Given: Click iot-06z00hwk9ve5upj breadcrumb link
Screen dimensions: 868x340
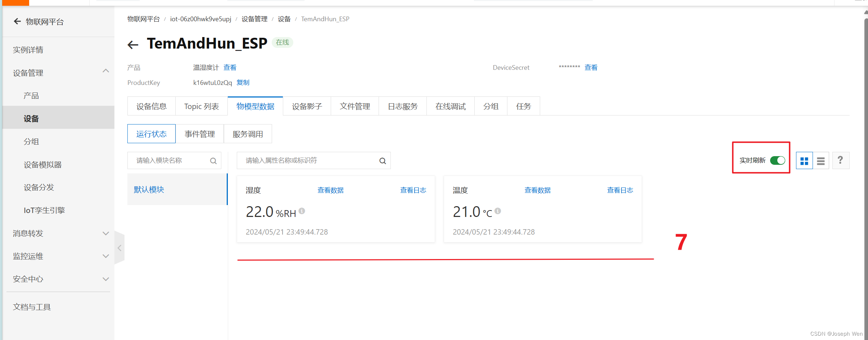Looking at the screenshot, I should (200, 19).
